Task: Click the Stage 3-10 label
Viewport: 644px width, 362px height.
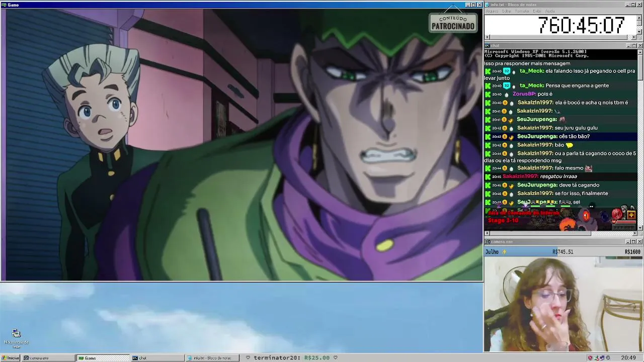Action: point(503,220)
